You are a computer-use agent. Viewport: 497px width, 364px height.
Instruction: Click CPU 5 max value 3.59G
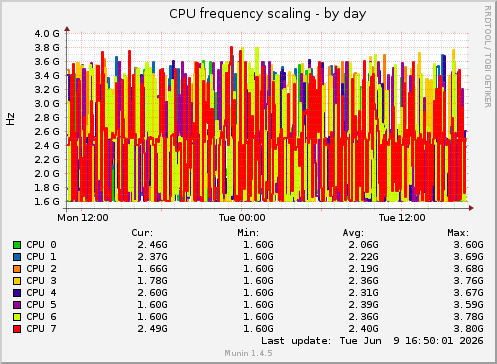coord(468,305)
